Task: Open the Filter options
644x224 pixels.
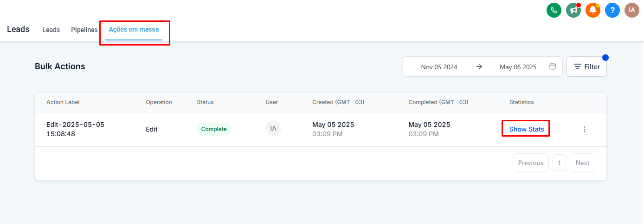Action: pos(586,66)
